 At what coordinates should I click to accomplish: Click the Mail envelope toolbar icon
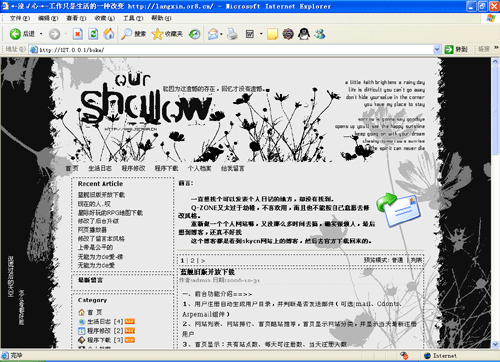pos(213,34)
